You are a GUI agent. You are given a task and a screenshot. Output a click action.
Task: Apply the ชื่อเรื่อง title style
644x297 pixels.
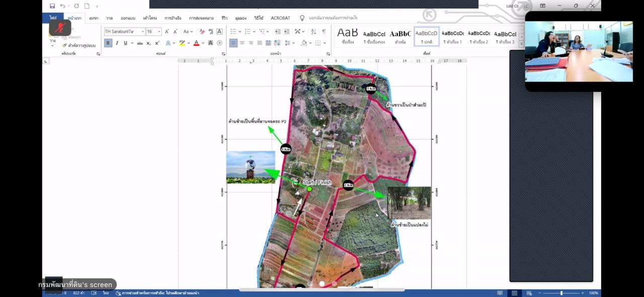348,36
